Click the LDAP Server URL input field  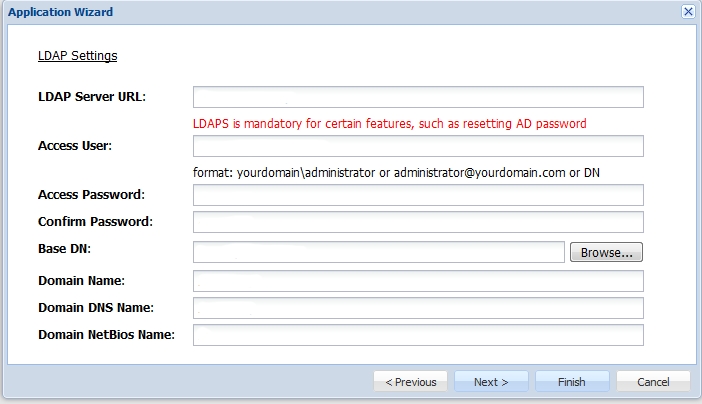[x=418, y=97]
